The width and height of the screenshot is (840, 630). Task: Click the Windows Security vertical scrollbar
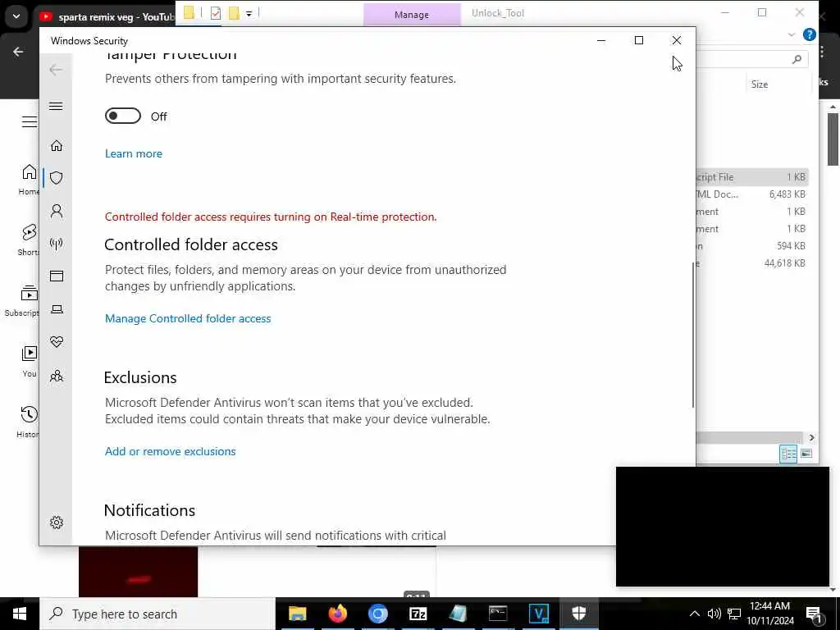692,335
